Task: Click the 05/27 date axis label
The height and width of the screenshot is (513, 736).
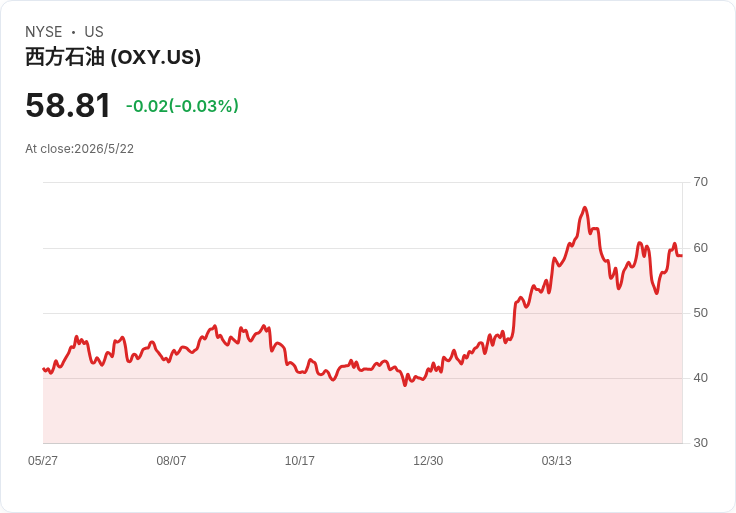Action: [x=43, y=461]
